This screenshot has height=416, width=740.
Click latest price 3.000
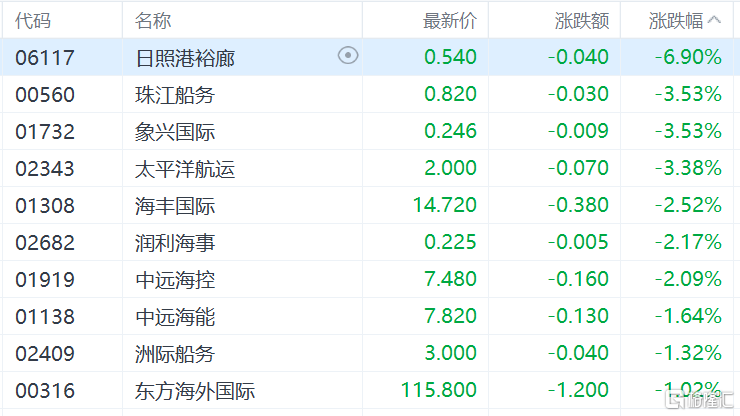450,352
